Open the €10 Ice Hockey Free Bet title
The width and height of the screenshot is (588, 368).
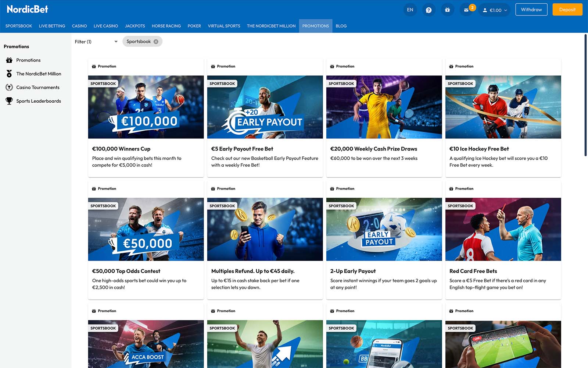(x=479, y=149)
